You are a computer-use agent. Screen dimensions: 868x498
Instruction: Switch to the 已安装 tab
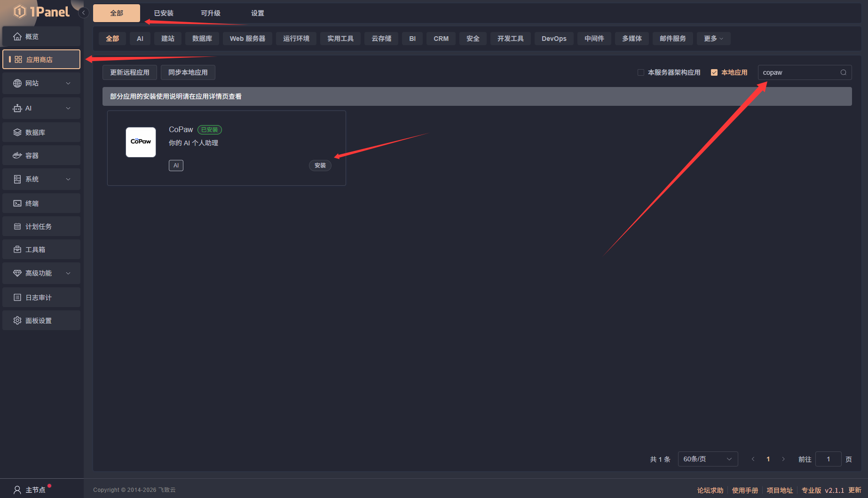pos(164,13)
